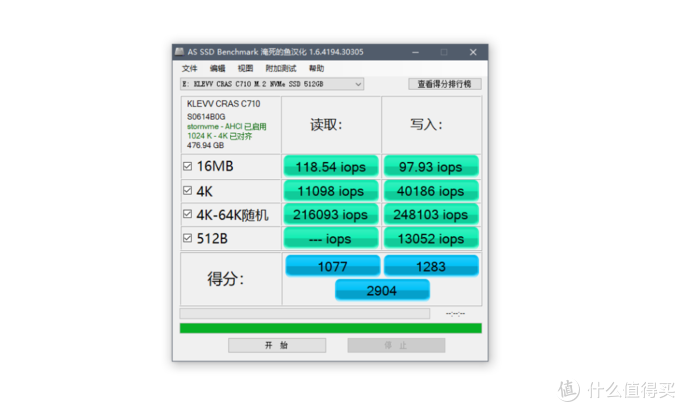Click the 4K read result 11098 iops
Screen dimensions: 680x407
click(x=331, y=191)
